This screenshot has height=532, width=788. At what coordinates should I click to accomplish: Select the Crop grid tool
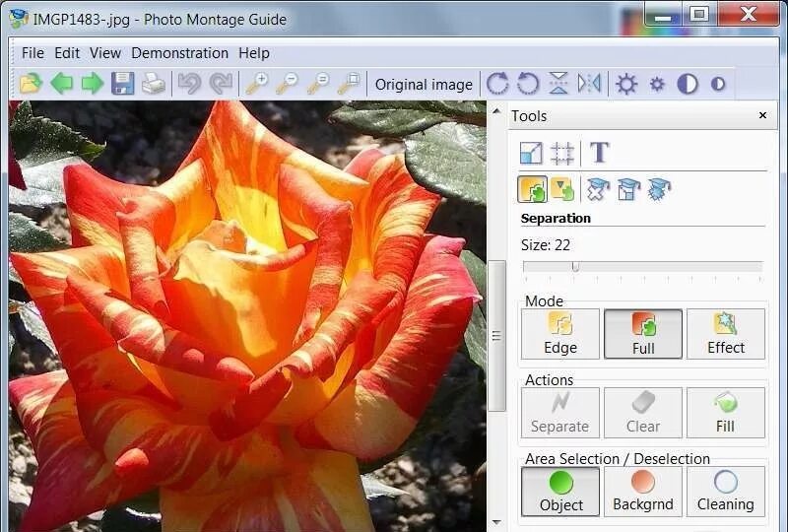[561, 153]
